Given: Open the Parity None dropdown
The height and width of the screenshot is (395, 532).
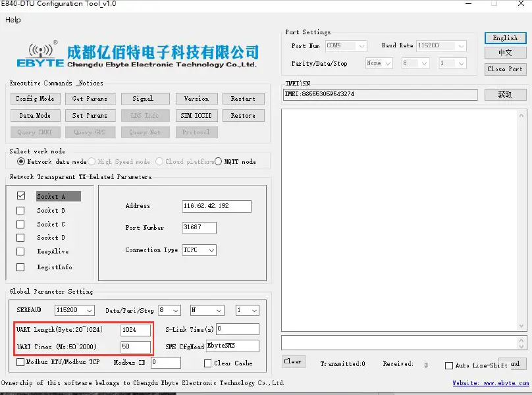Looking at the screenshot, I should 379,63.
